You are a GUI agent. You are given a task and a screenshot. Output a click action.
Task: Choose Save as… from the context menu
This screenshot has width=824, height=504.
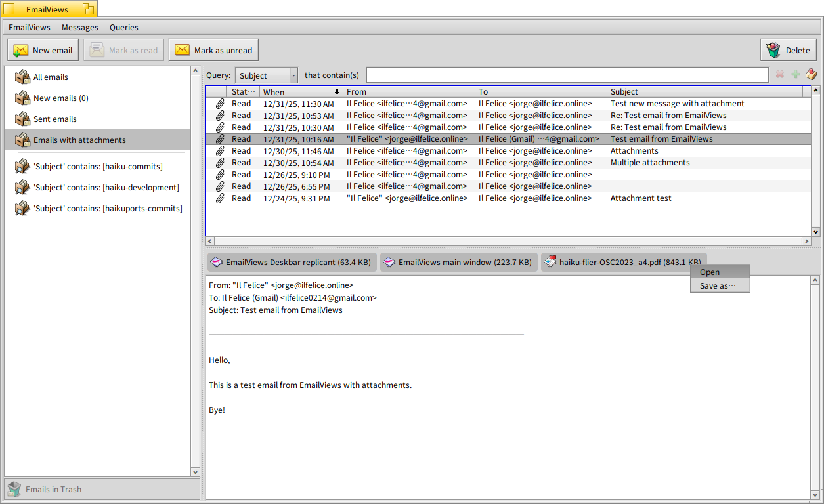point(718,286)
